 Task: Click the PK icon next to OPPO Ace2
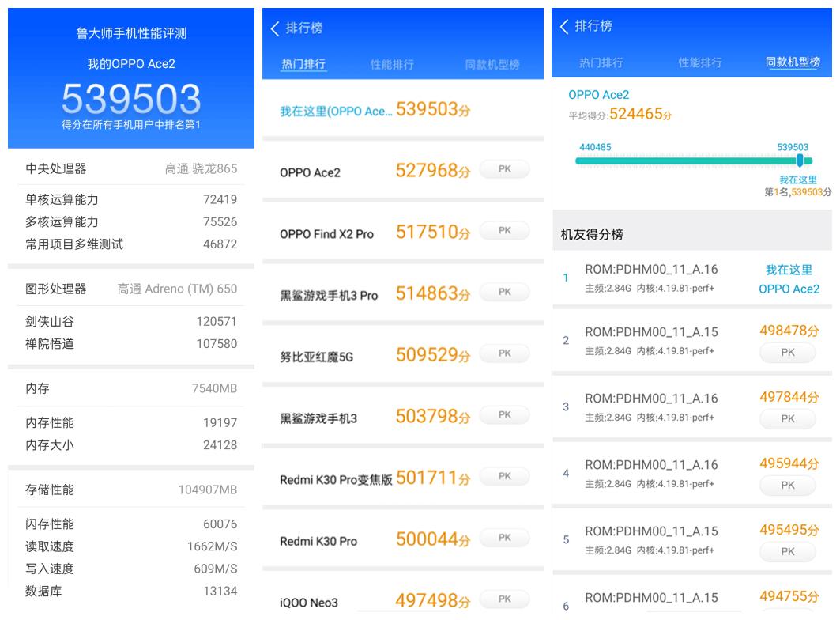pyautogui.click(x=503, y=168)
